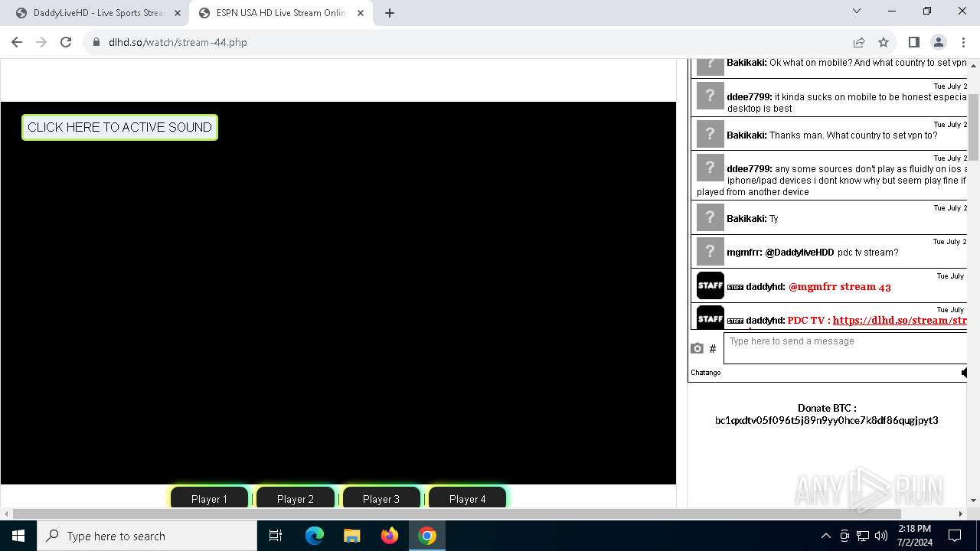This screenshot has width=980, height=551.
Task: Launch Microsoft Edge from taskbar
Action: [x=315, y=536]
